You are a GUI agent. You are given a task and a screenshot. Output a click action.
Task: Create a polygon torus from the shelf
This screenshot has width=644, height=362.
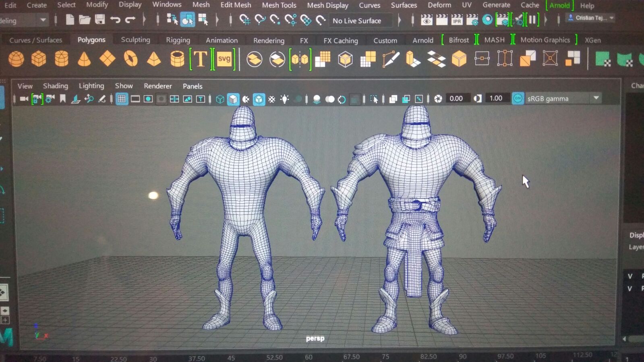(x=130, y=59)
